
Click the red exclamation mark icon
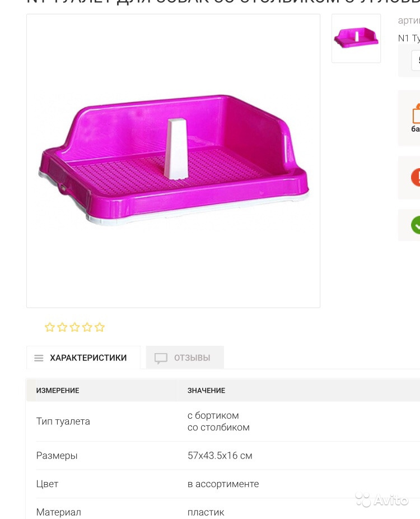[x=416, y=177]
